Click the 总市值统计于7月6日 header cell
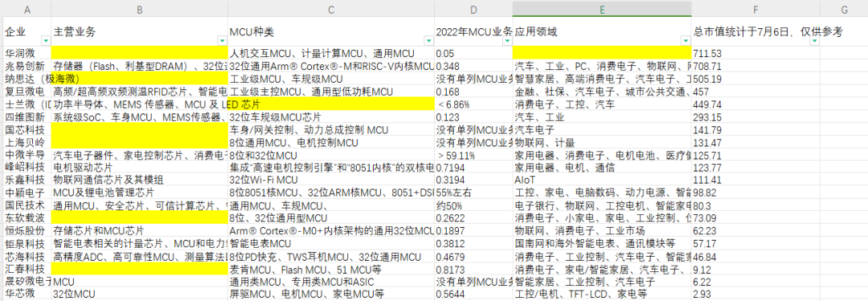Viewport: 868px width, 301px height. coord(756,32)
